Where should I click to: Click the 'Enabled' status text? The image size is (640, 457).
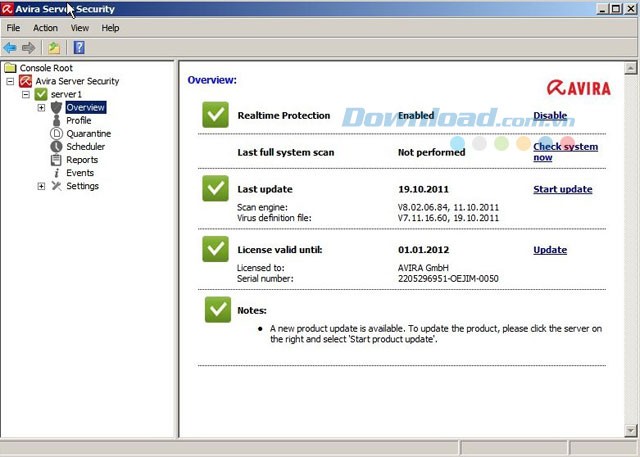416,115
